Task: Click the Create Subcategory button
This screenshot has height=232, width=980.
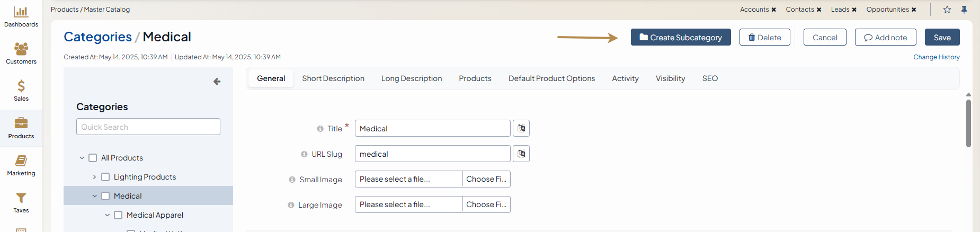Action: 680,37
